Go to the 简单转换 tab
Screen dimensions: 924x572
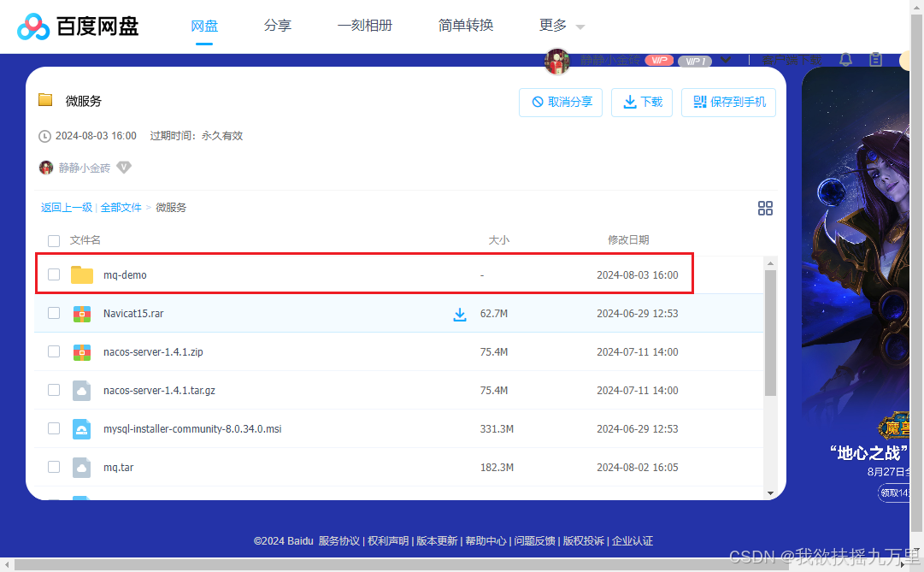[x=466, y=26]
